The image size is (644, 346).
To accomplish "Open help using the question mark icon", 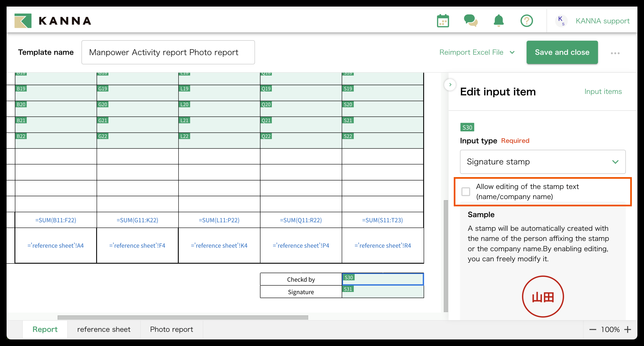I will (527, 21).
